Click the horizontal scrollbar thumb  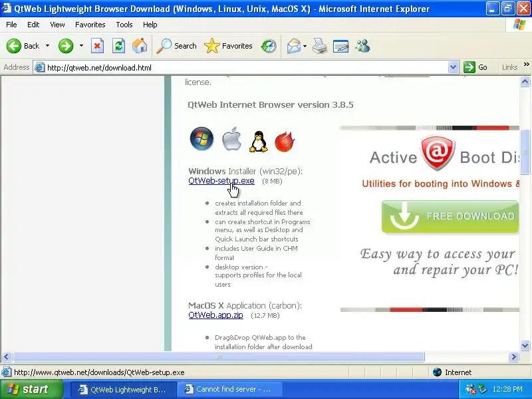(x=219, y=357)
